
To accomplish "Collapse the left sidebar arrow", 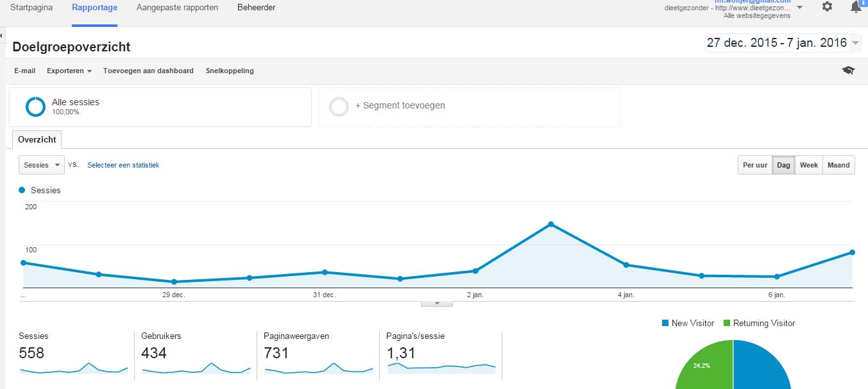I will click(2, 35).
